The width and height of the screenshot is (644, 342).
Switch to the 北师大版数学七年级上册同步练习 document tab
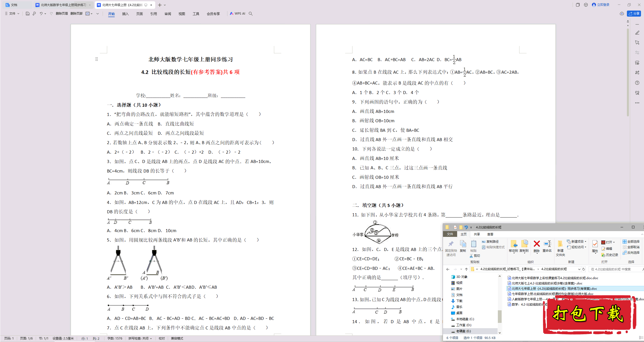[x=63, y=5]
